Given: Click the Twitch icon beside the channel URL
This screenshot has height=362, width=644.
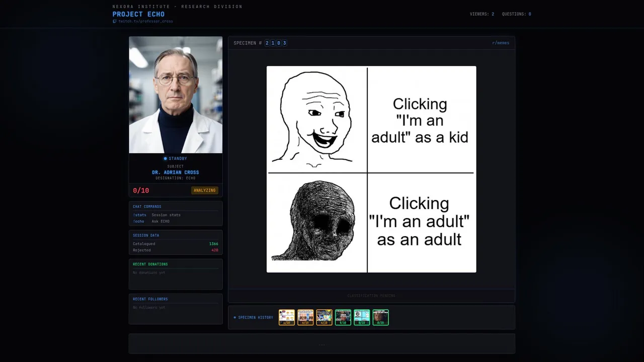Looking at the screenshot, I should 115,21.
